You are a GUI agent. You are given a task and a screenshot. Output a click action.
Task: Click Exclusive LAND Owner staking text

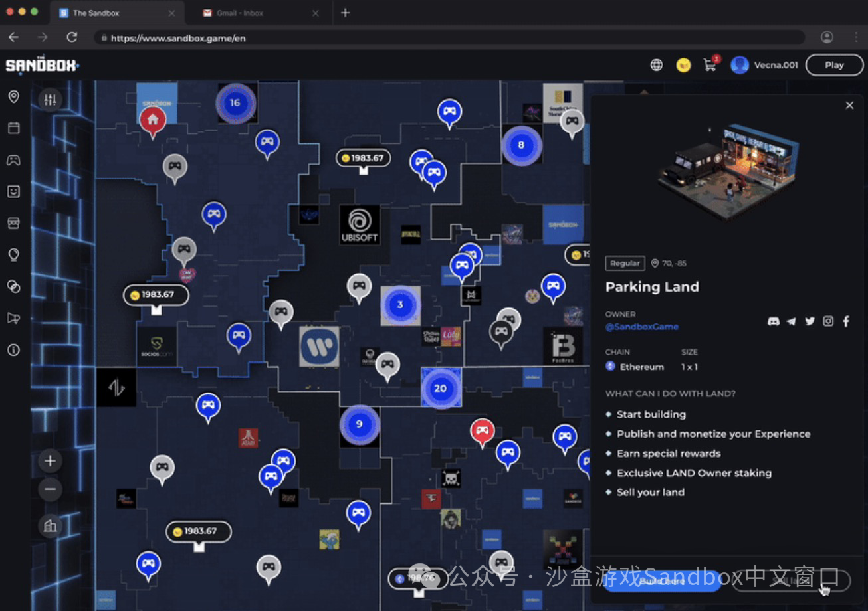point(694,473)
